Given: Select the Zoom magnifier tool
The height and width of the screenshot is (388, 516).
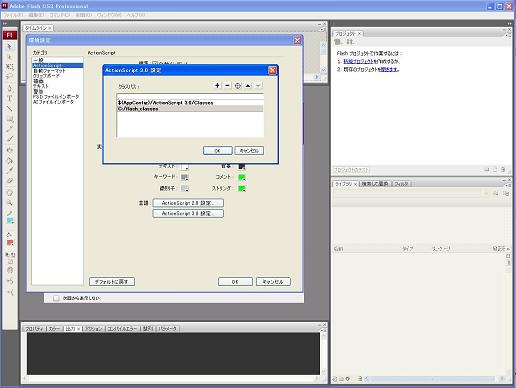Looking at the screenshot, I should (10, 202).
